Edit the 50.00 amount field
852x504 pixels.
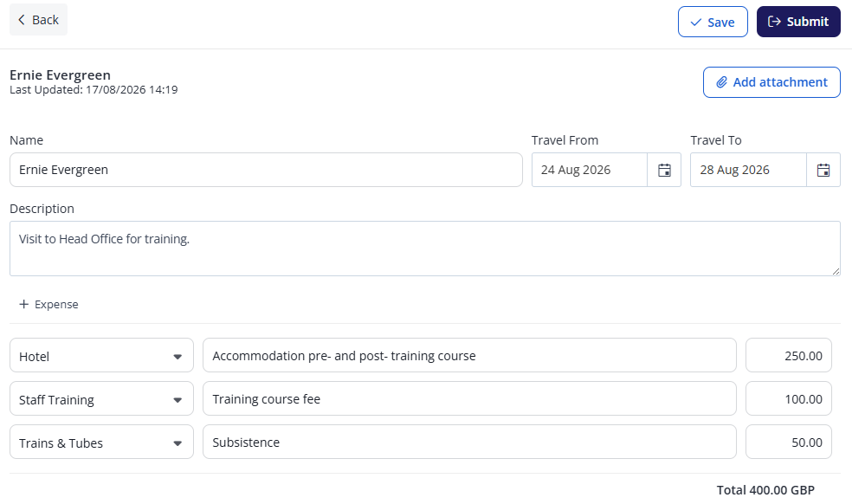[x=789, y=442]
